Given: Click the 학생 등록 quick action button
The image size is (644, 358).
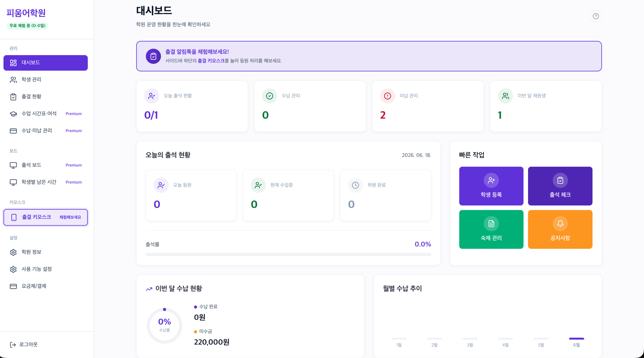Looking at the screenshot, I should coord(491,186).
